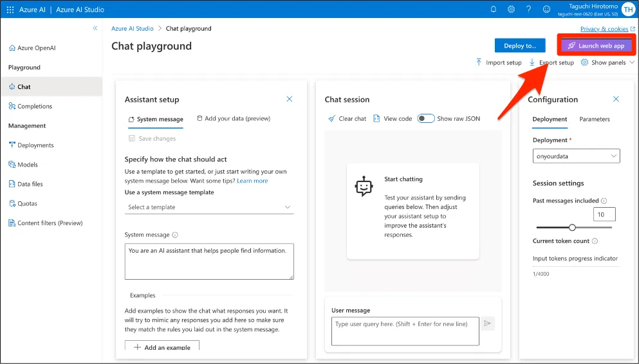Close the Assistant setup panel
This screenshot has height=364, width=639.
pyautogui.click(x=290, y=99)
